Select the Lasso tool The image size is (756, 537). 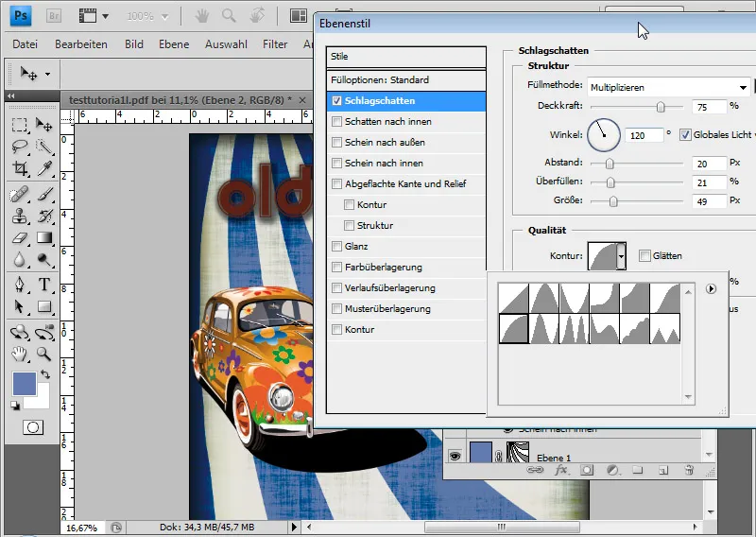coord(19,147)
